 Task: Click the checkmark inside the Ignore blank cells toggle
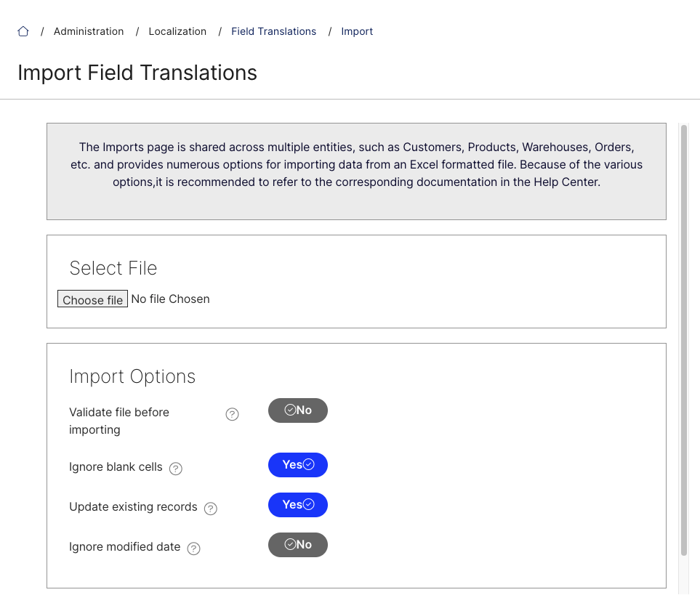[x=307, y=464]
